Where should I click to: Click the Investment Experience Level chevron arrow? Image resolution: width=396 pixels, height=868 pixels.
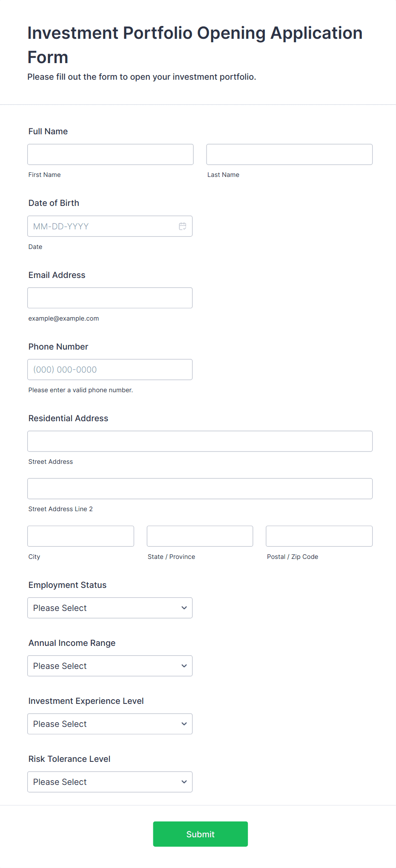pyautogui.click(x=184, y=724)
